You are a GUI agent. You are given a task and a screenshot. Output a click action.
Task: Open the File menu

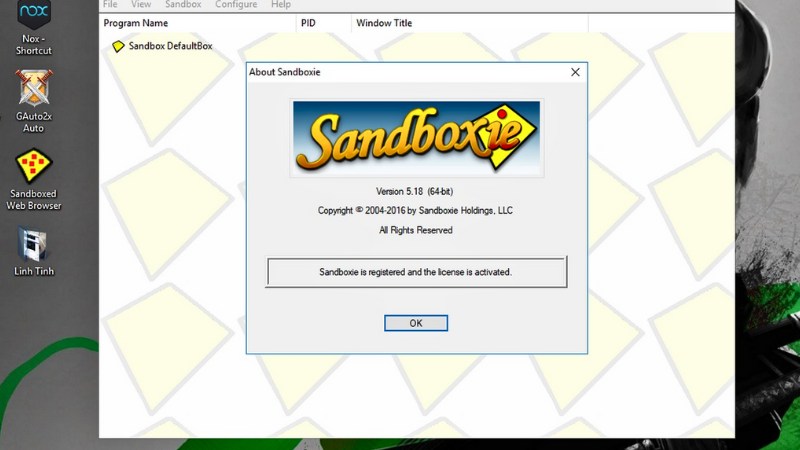(110, 5)
